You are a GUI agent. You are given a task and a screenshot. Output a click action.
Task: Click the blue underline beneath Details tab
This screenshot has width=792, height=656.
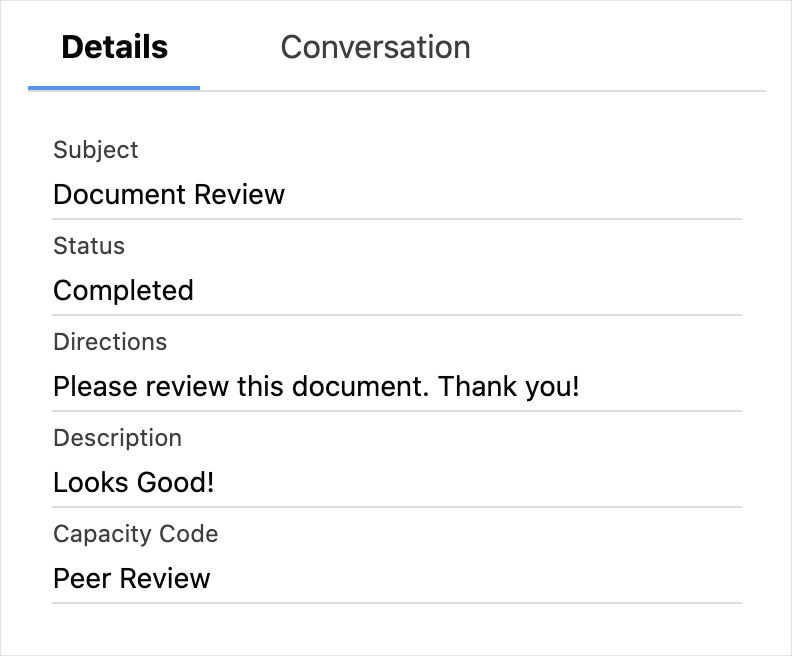pos(114,88)
